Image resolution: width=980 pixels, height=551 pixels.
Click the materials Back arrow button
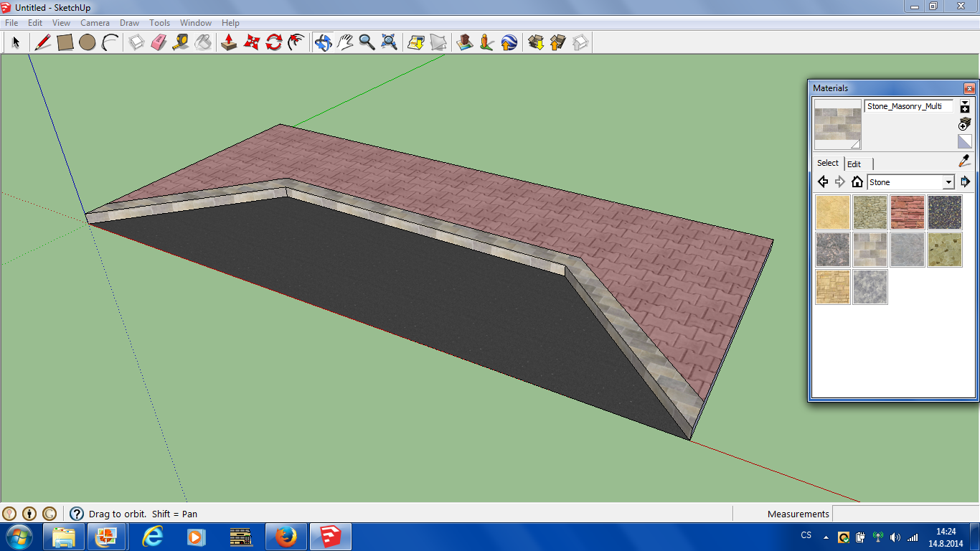tap(823, 182)
